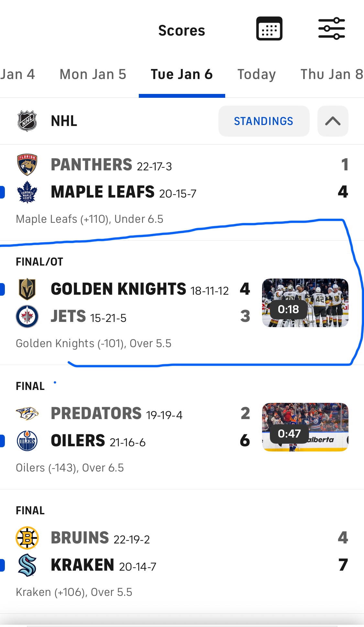Viewport: 364px width, 627px height.
Task: Tap the Vegas Golden Knights logo
Action: (27, 289)
